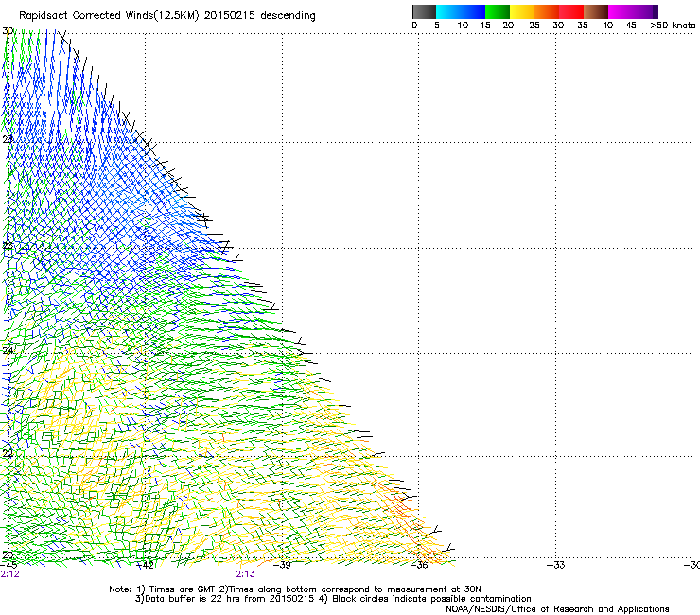Click legend tick label '25'
Viewport: 700px width, 615px height.
[534, 26]
